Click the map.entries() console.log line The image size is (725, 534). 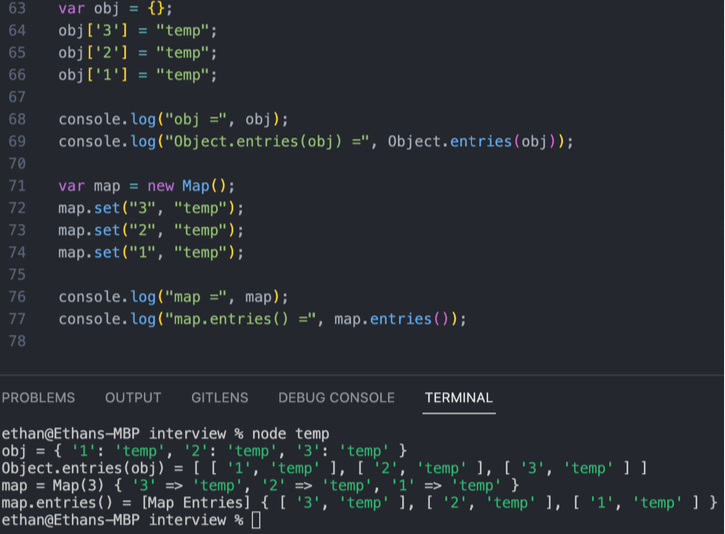[x=262, y=319]
